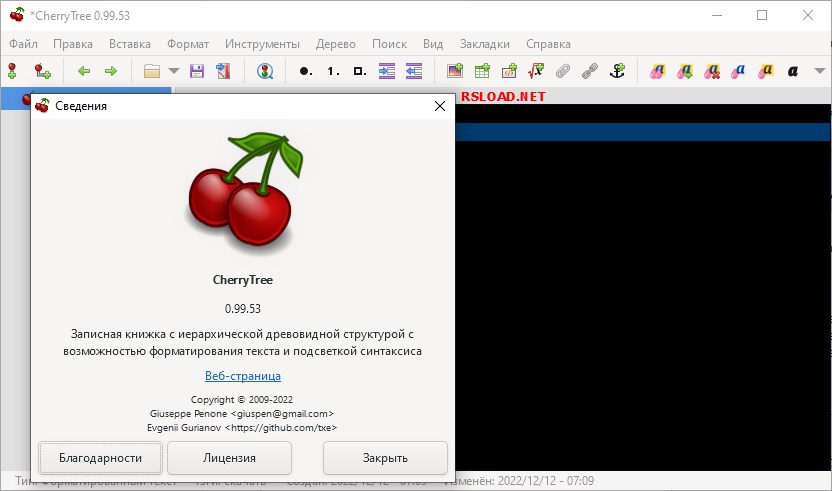Open the Правка menu
This screenshot has width=832, height=491.
[x=73, y=44]
